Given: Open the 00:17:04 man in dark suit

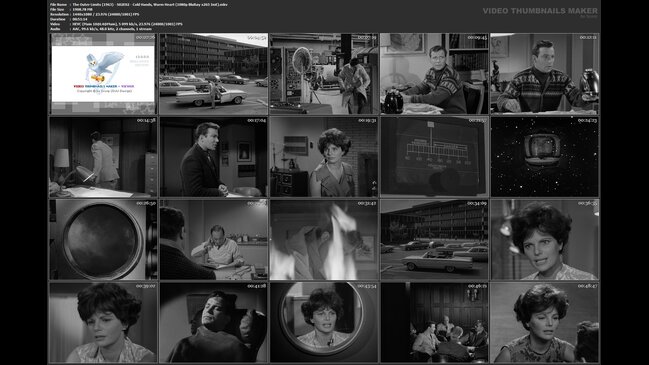Looking at the screenshot, I should coord(213,156).
